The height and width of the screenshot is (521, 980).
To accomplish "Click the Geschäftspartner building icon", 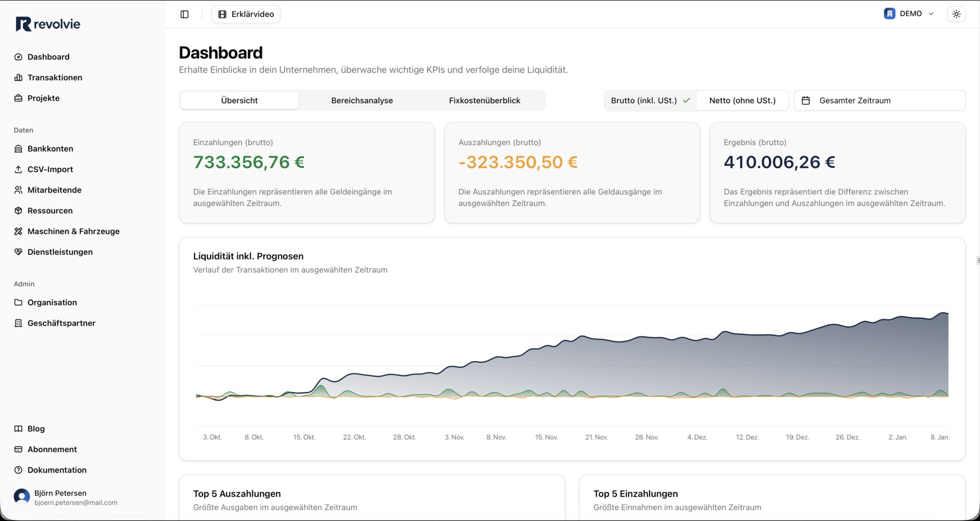I will pos(18,323).
